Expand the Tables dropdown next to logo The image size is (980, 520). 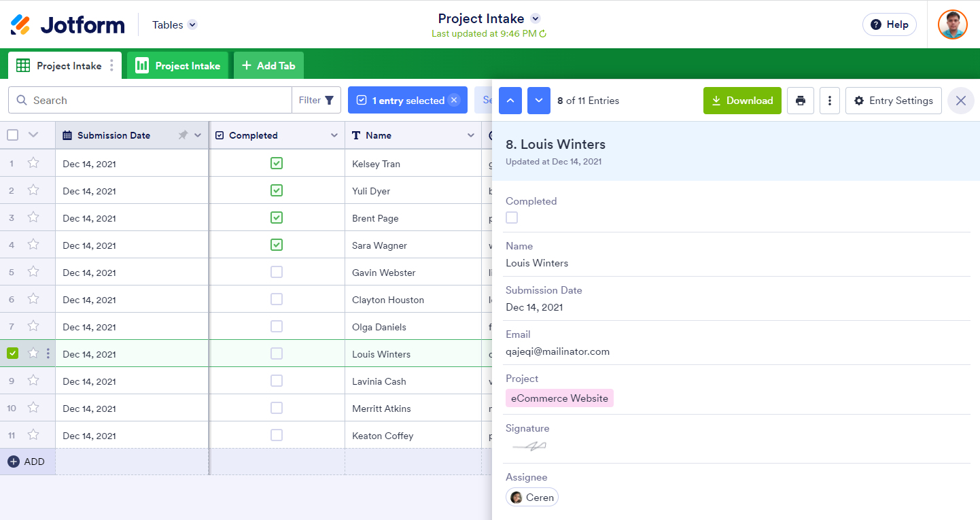(x=192, y=25)
